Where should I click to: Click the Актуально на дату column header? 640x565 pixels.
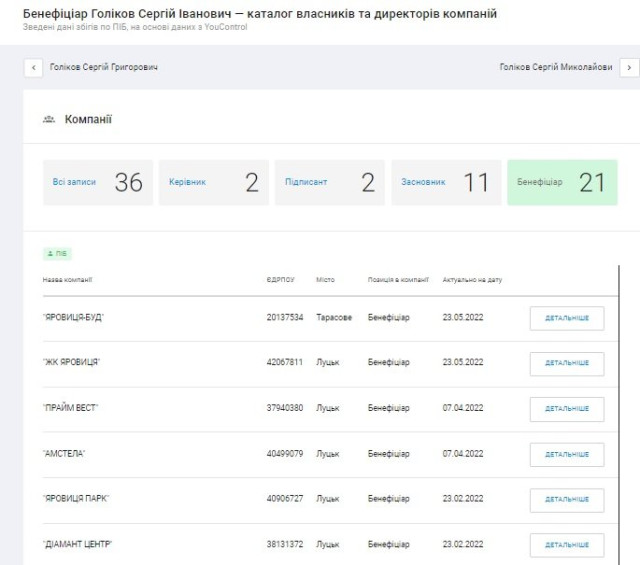(472, 280)
